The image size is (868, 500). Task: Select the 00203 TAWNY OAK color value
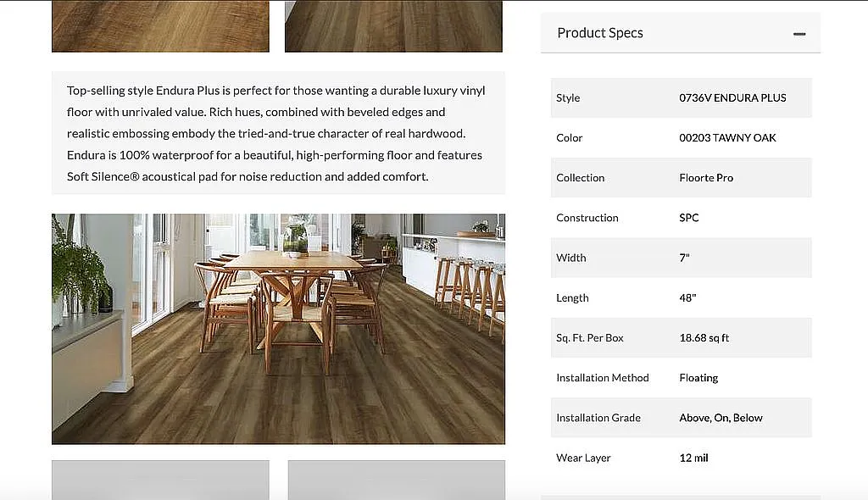pos(727,138)
